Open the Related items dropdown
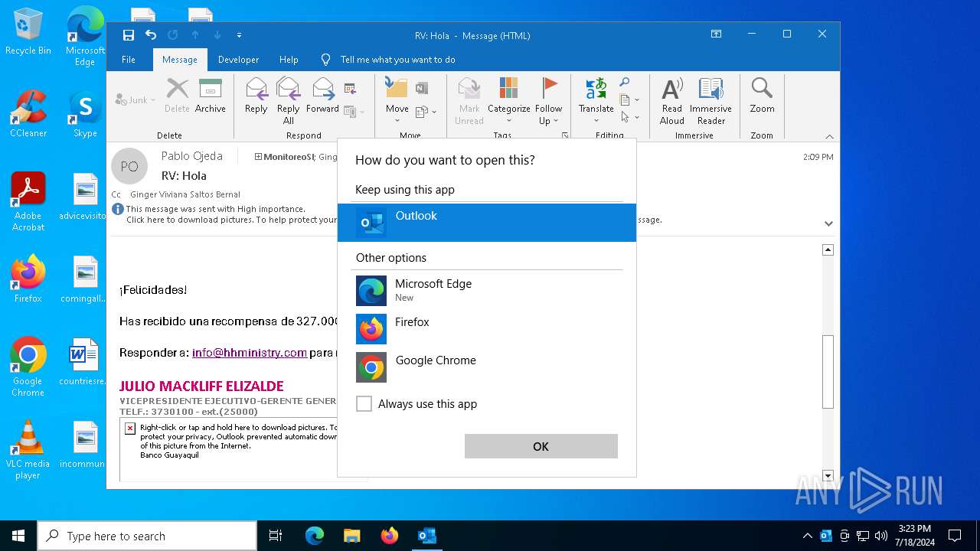 (629, 99)
